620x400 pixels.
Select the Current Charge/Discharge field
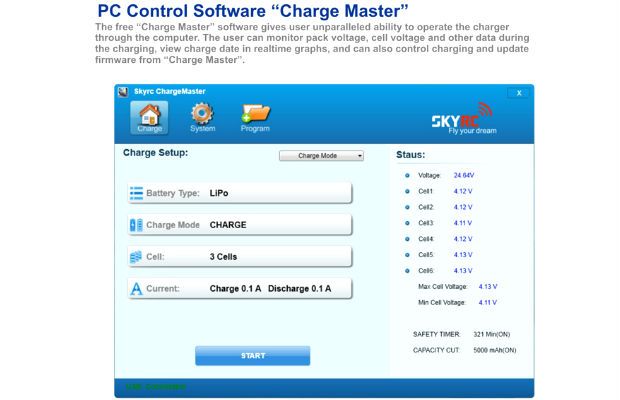pos(240,289)
